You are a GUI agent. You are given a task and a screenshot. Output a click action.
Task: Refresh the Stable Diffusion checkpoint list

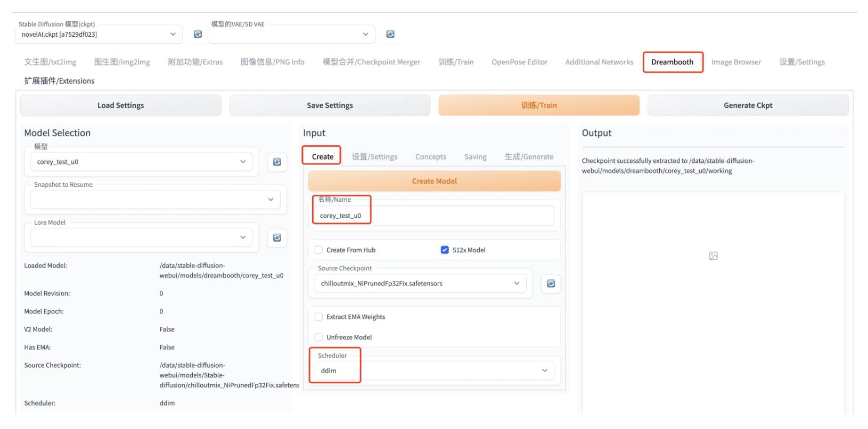[198, 34]
